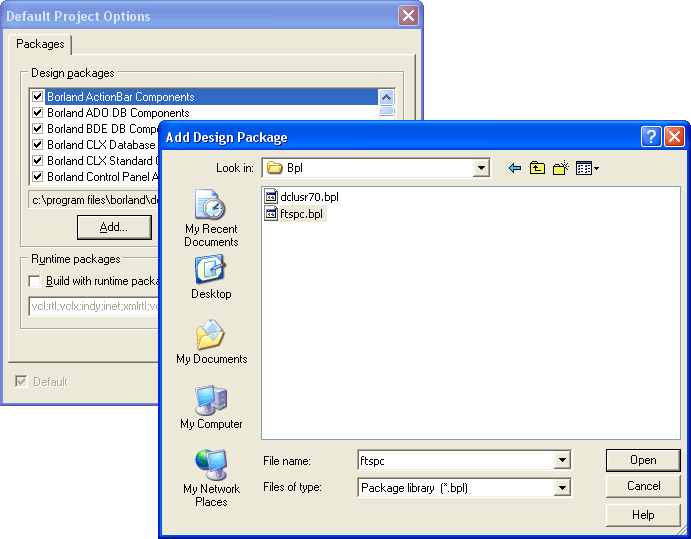The image size is (691, 539).
Task: Open My Network Places
Action: tap(211, 478)
